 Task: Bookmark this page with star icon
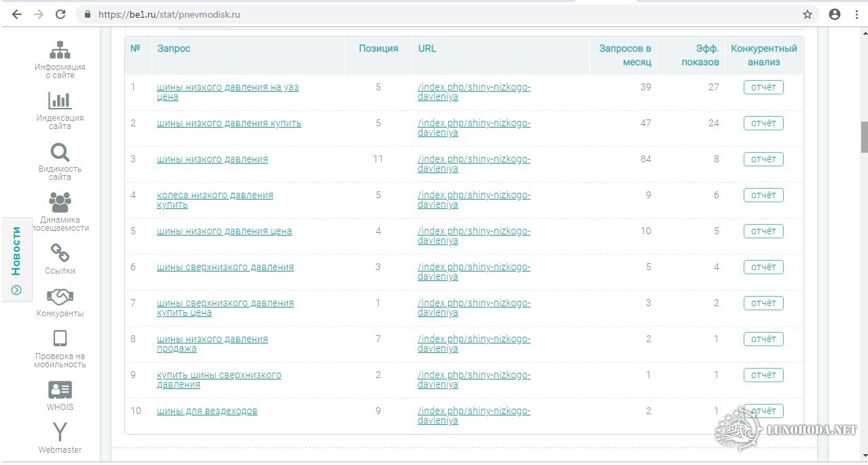[807, 14]
